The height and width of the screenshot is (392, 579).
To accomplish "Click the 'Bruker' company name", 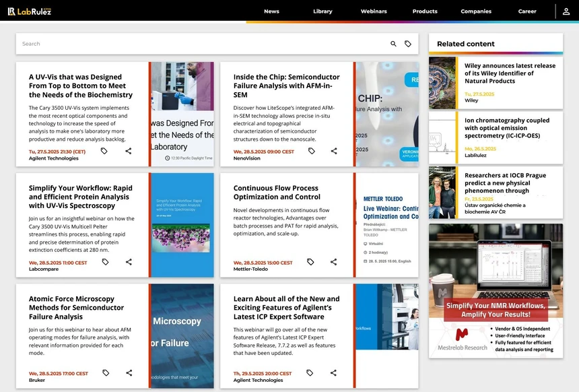I will pyautogui.click(x=37, y=380).
